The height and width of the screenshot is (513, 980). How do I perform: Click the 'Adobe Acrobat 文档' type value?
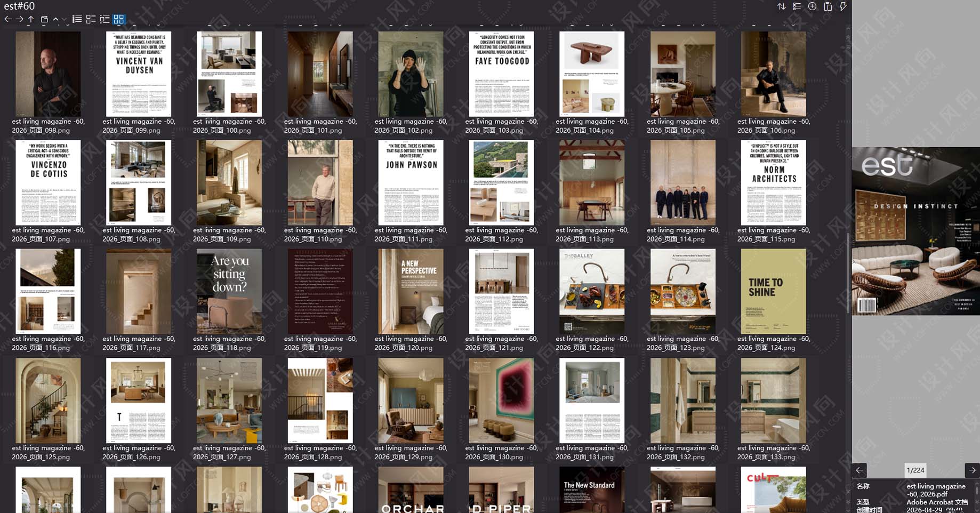click(x=937, y=502)
